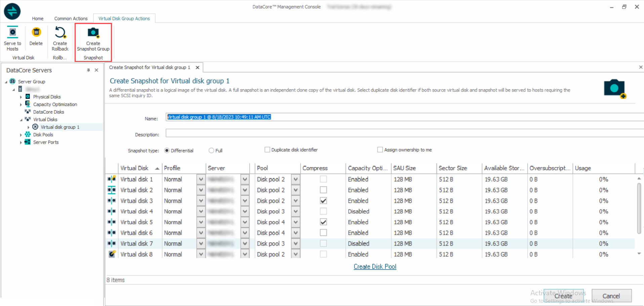The width and height of the screenshot is (644, 306).
Task: Click the Virtual disk 7 row icon
Action: 112,243
